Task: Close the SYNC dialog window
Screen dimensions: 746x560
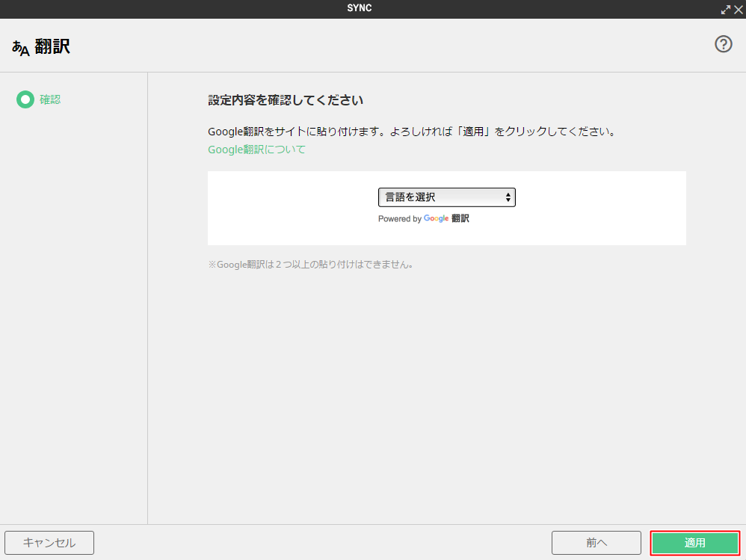Action: [739, 10]
